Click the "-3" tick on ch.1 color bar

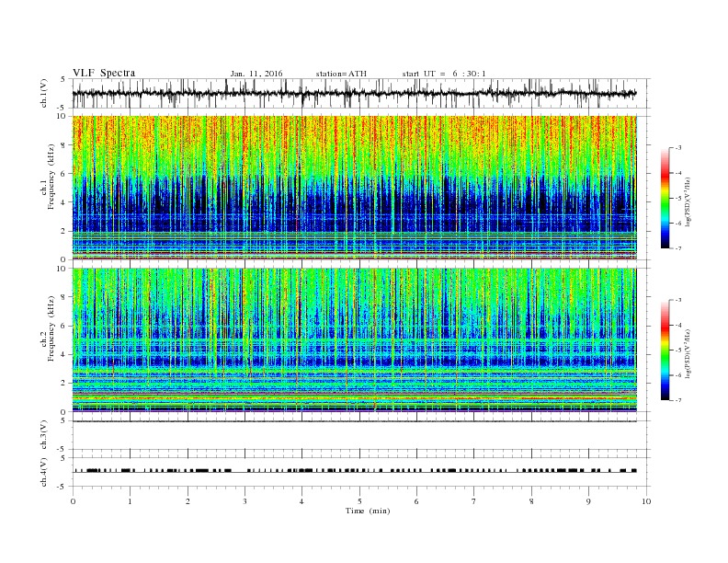click(678, 148)
